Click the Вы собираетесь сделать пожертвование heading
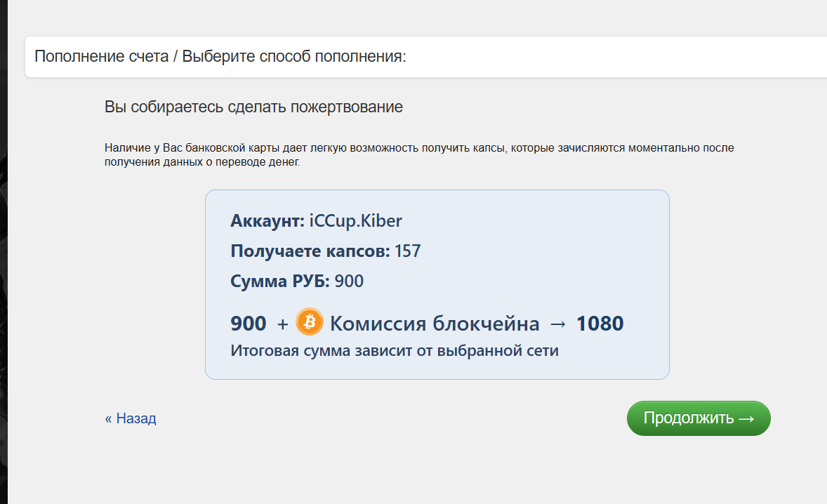The width and height of the screenshot is (827, 504). 253,107
